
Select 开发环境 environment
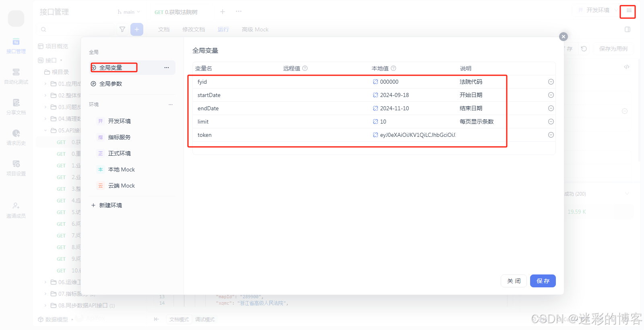(132, 121)
